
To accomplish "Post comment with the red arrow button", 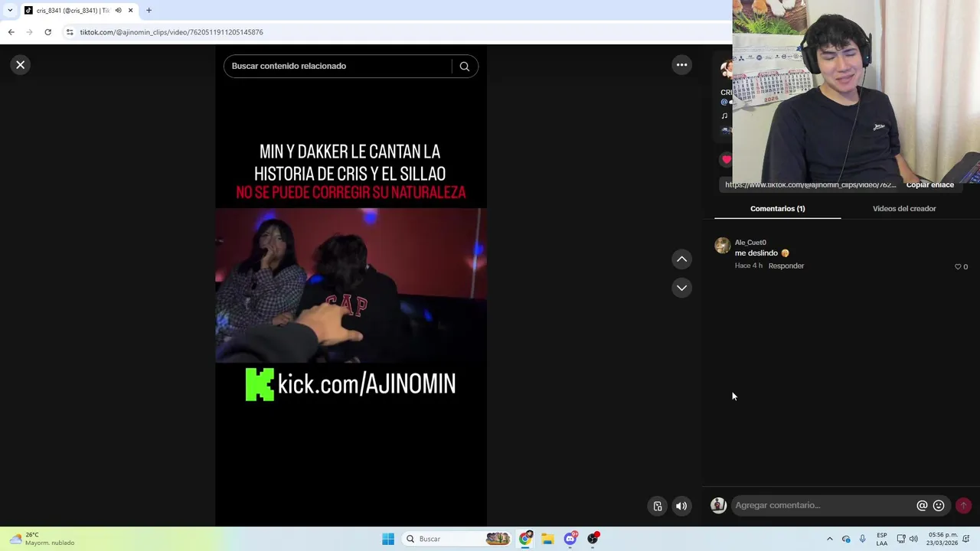I will pos(963,505).
